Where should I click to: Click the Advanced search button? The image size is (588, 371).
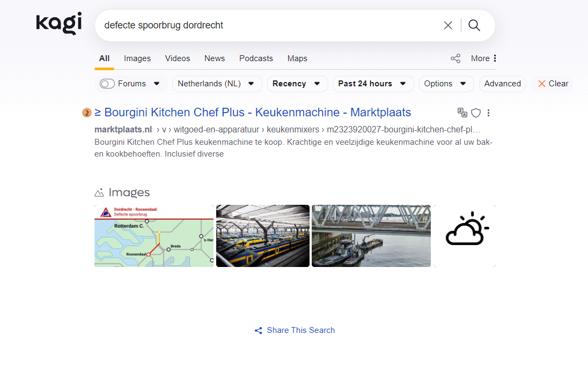pos(502,84)
